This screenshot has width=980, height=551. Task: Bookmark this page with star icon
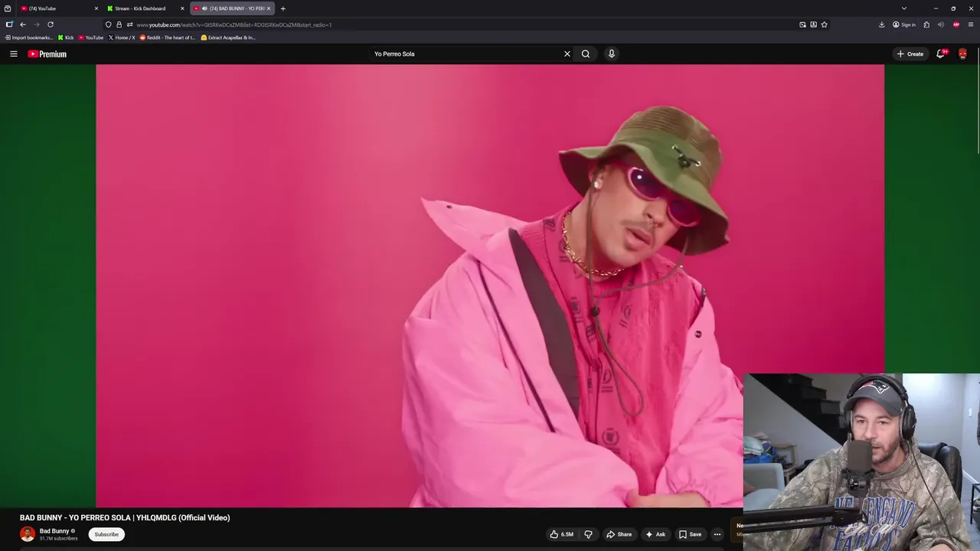pos(824,24)
